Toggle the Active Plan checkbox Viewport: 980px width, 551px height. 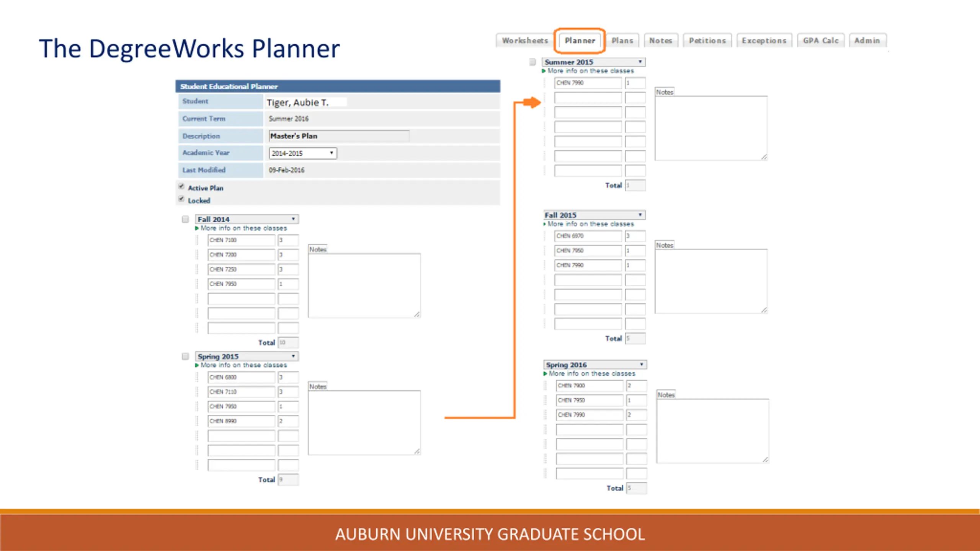point(181,186)
